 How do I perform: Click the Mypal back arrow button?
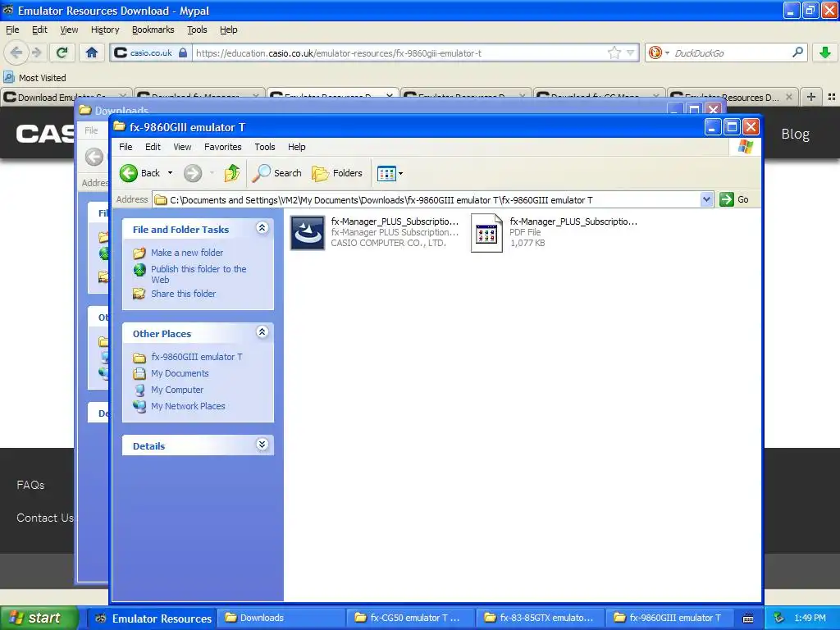pos(16,52)
